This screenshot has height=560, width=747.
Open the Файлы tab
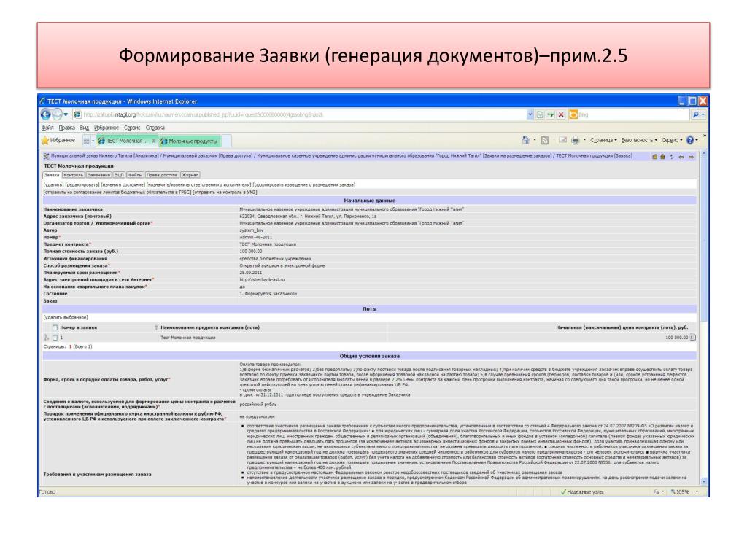pos(135,175)
